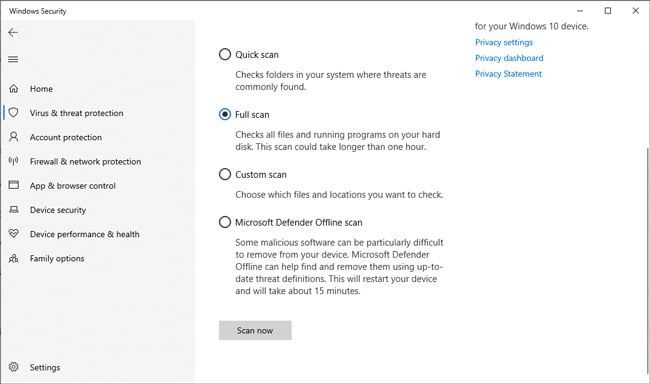The width and height of the screenshot is (650, 384).
Task: Go to Account protection
Action: 65,137
